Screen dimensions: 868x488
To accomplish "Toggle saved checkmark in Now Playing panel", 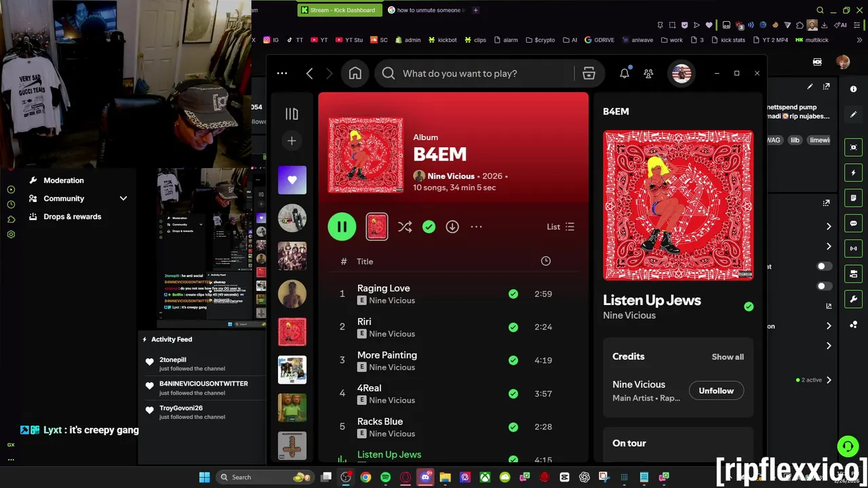I will [x=749, y=306].
